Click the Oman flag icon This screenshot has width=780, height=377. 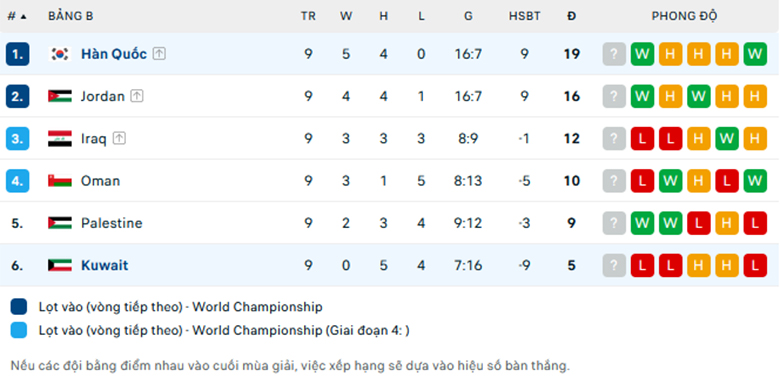60,181
